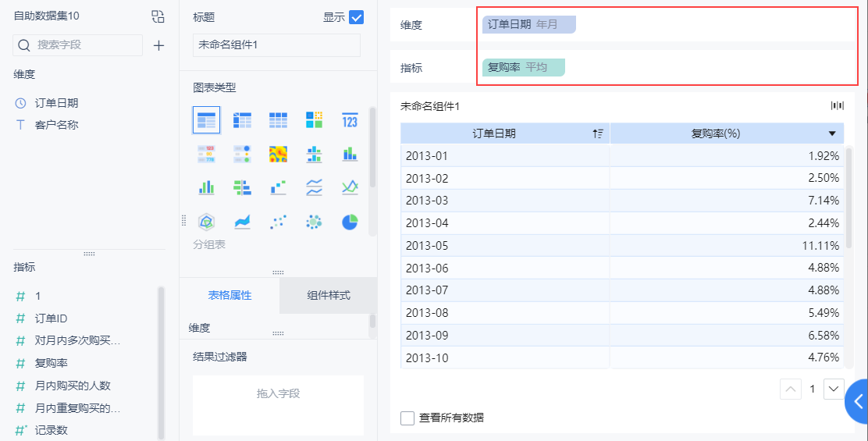This screenshot has width=868, height=441.
Task: Click the 2013-10 date cell
Action: coord(505,358)
